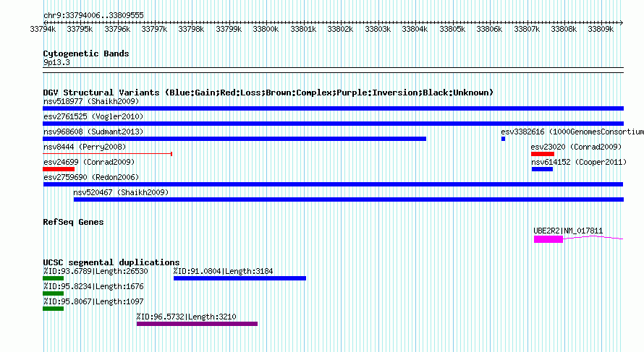Screen dimensions: 644x352
Task: Click the 33800k ruler label
Action: 266,30
